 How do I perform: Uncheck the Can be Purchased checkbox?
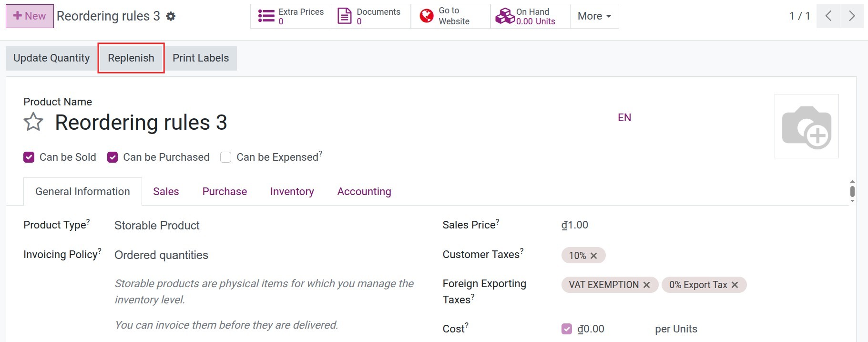tap(112, 157)
